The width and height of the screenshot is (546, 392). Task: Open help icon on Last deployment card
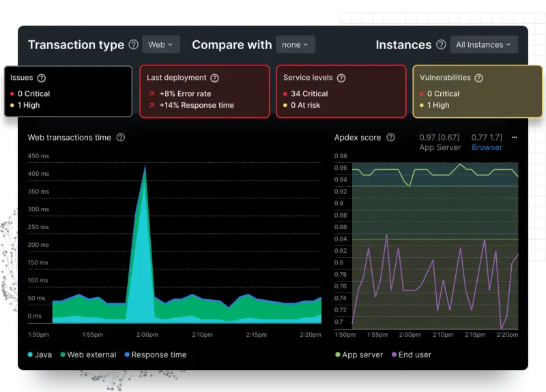(x=214, y=78)
